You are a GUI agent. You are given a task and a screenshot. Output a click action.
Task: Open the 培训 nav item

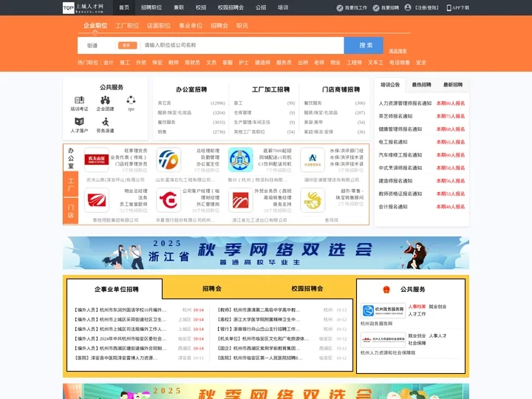point(283,7)
